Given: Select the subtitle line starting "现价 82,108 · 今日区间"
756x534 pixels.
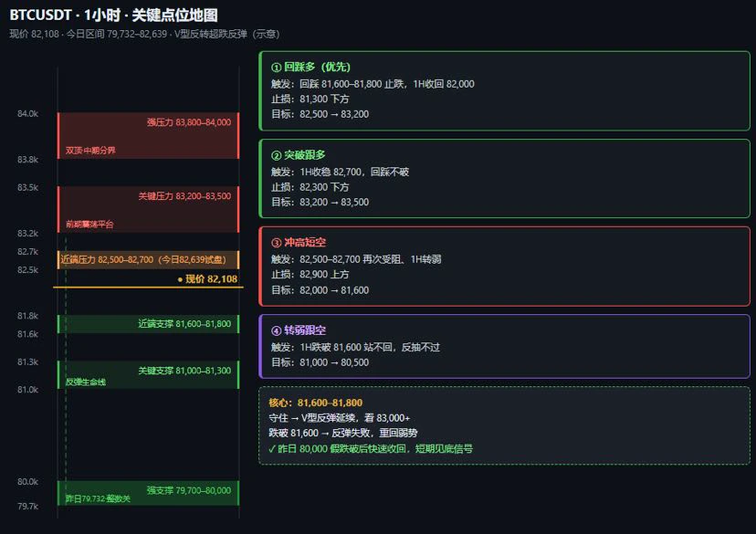Looking at the screenshot, I should (144, 34).
